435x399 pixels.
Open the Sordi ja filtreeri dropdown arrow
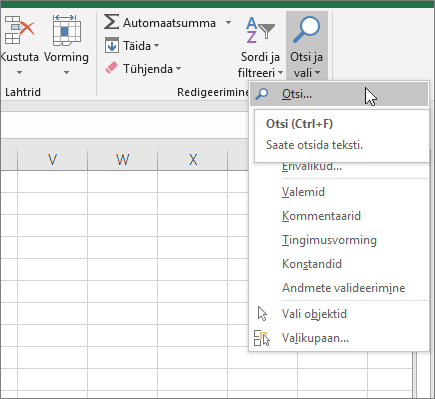click(x=280, y=72)
